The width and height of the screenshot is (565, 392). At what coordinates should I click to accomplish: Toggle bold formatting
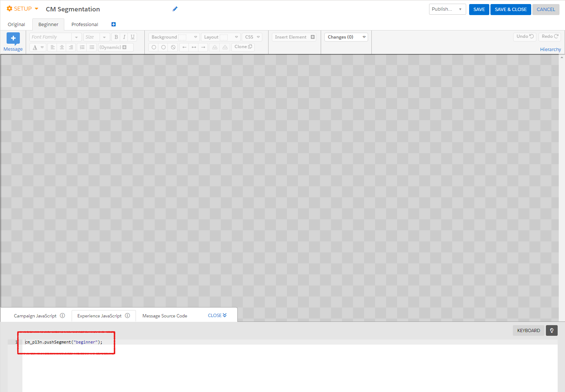(116, 37)
